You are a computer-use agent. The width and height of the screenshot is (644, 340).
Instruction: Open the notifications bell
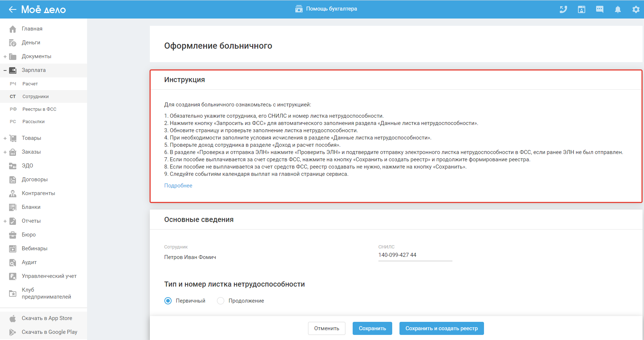tap(618, 9)
